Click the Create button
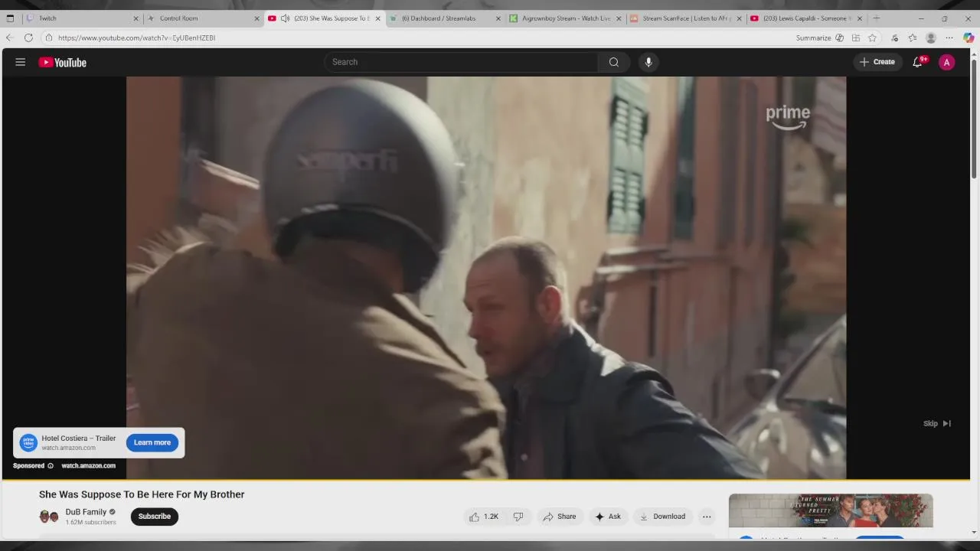 (877, 62)
